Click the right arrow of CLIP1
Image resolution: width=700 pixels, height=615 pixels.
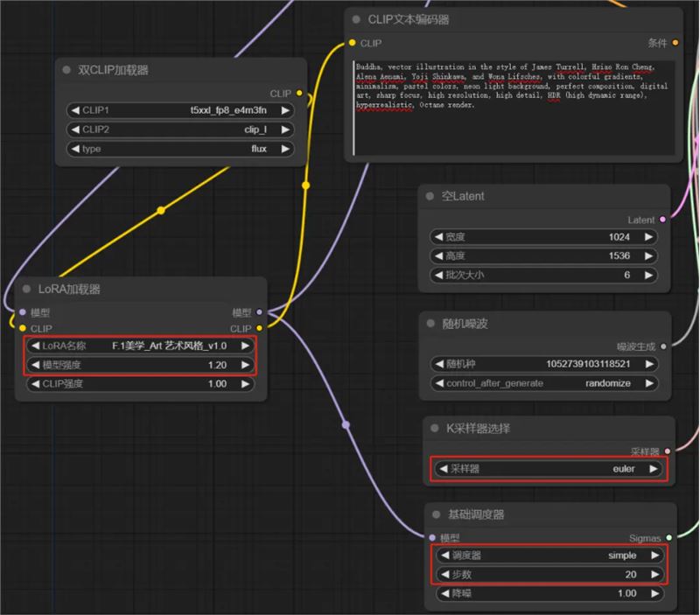tap(285, 110)
